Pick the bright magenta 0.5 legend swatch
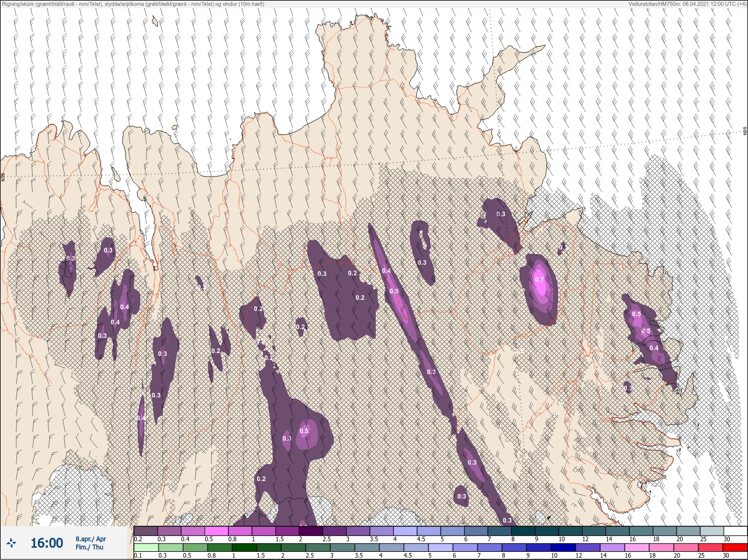 click(217, 531)
